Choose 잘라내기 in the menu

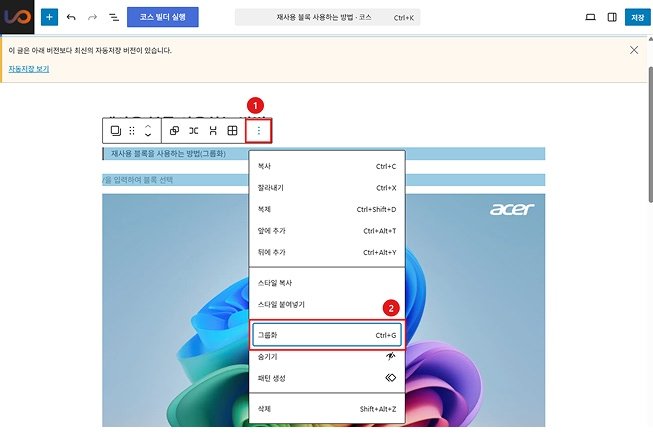point(327,188)
